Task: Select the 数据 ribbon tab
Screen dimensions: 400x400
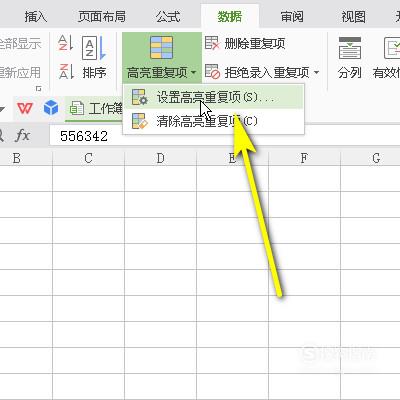Action: (x=230, y=16)
